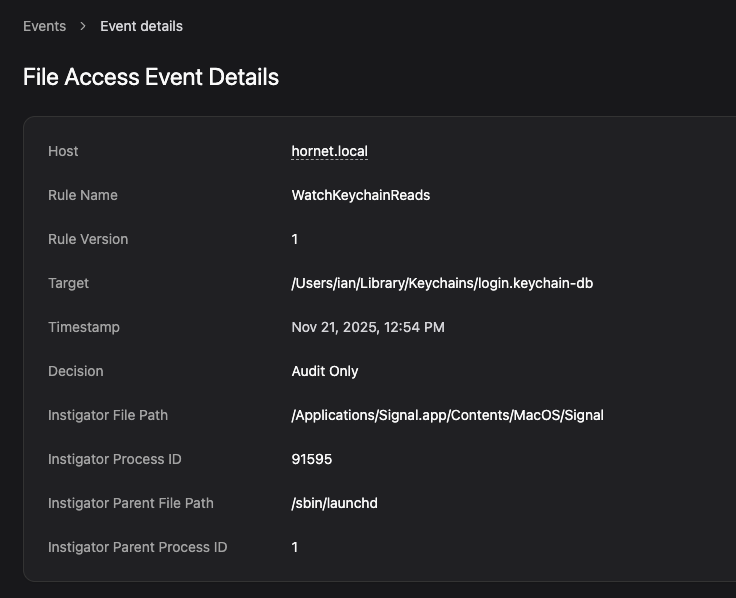Image resolution: width=736 pixels, height=598 pixels.
Task: Click the Audit Only decision value
Action: (x=324, y=371)
